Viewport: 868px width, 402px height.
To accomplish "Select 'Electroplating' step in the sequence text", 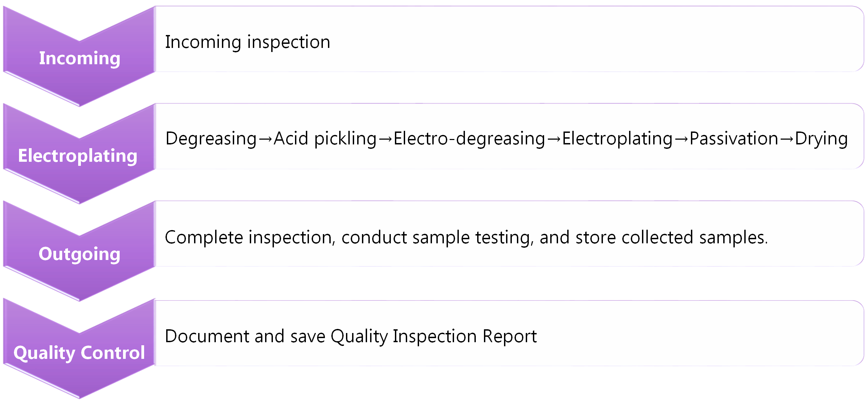I will [x=617, y=139].
